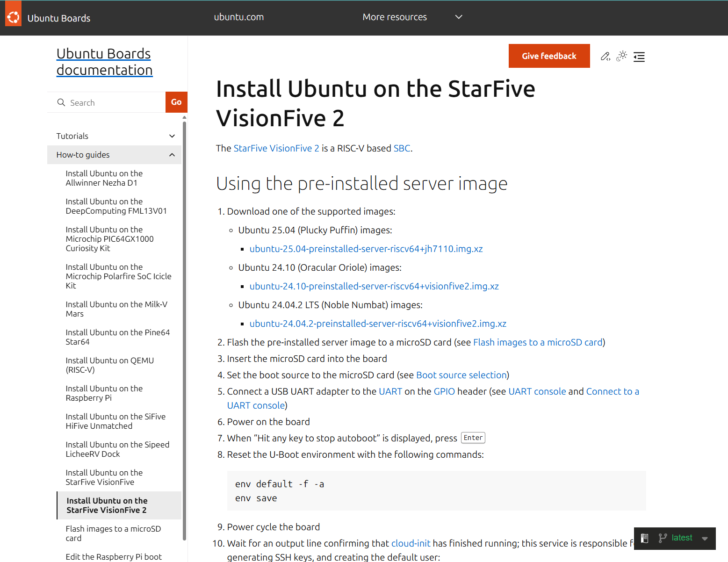The image size is (728, 562).
Task: Open Install Ubuntu on Sipeed LicheeRV Dock
Action: 118,449
